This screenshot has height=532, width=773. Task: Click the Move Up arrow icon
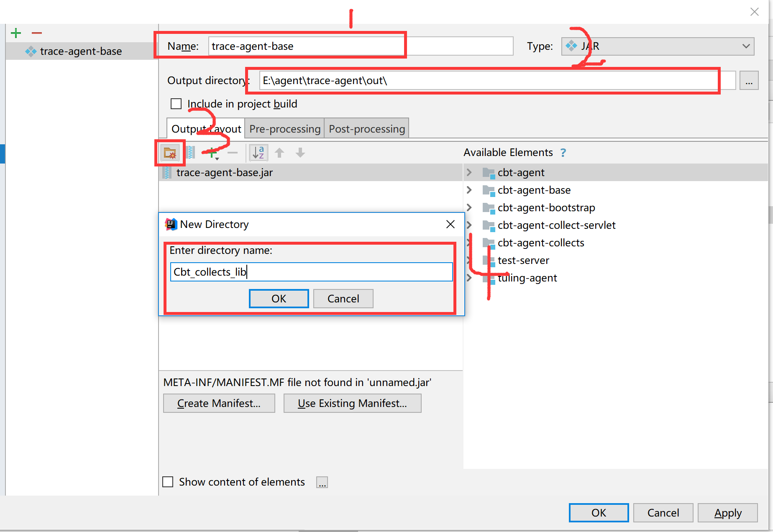point(279,153)
